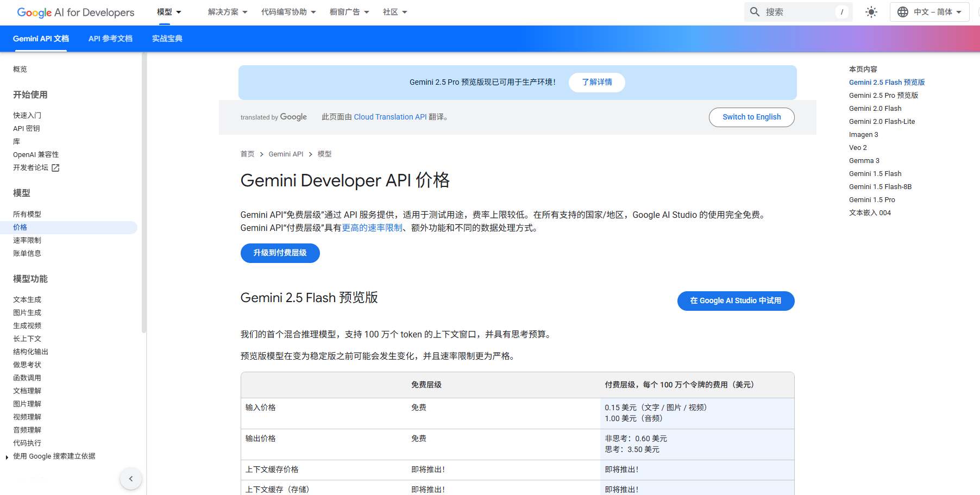Click the Google AI for Developers logo
Viewport: 980px width, 495px height.
coord(76,12)
